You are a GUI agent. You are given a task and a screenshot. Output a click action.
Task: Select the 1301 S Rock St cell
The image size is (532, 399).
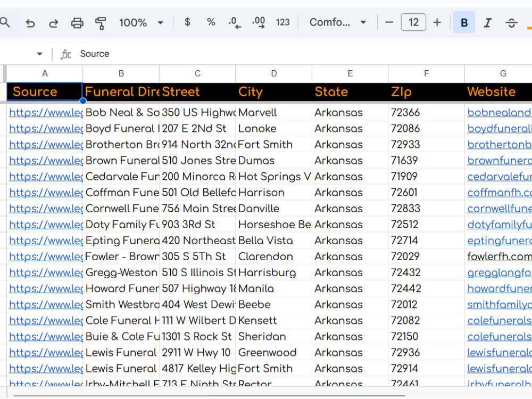pos(197,336)
